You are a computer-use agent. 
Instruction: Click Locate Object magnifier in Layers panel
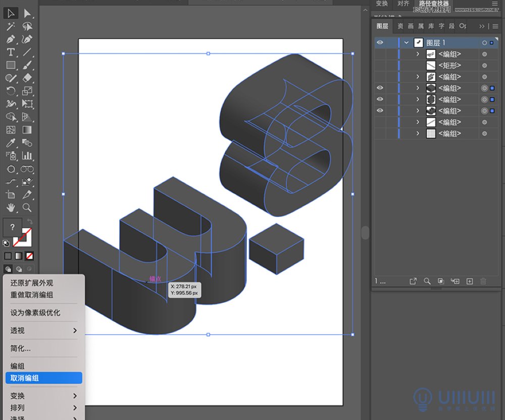click(x=427, y=281)
